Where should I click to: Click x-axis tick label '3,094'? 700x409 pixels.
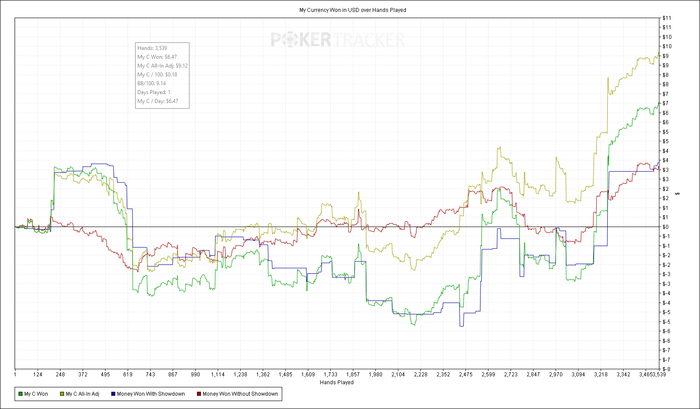click(x=578, y=375)
